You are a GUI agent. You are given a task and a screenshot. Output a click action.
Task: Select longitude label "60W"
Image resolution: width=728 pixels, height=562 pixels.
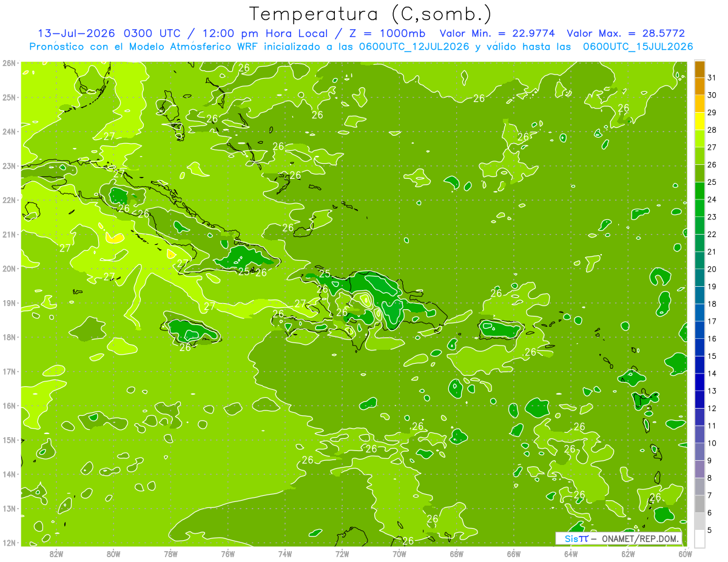[x=686, y=554]
